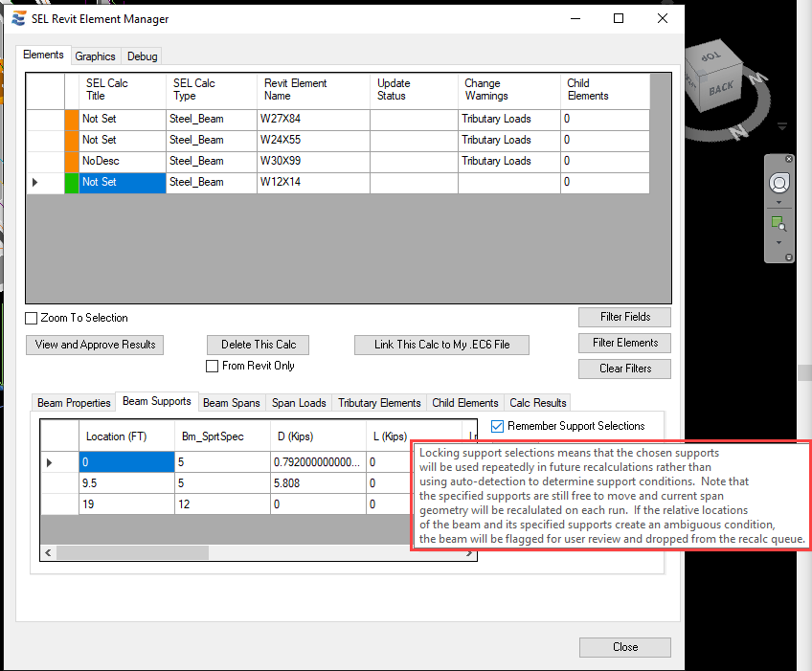
Task: Click orange status swatch for W27X84 row
Action: (72, 120)
